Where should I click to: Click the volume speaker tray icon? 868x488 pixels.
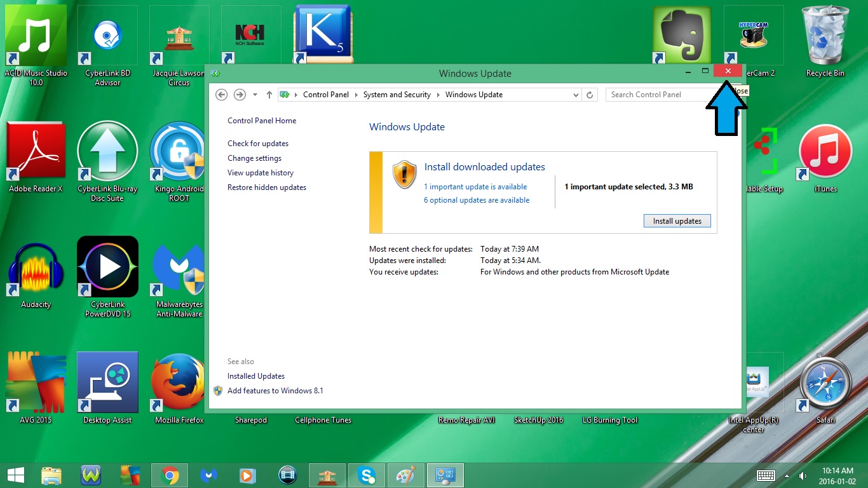pyautogui.click(x=803, y=475)
